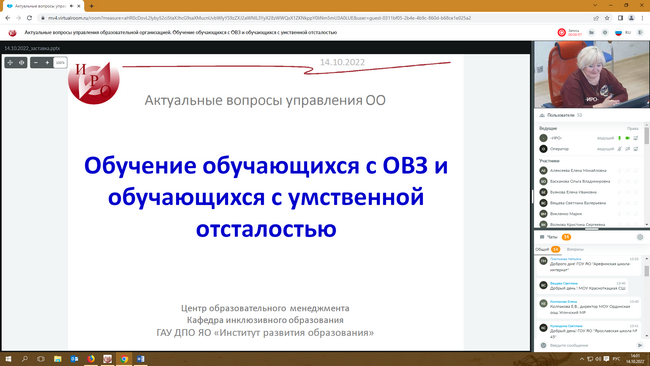Send chat message with arrow icon
Viewport: 650px width, 366px height.
(640, 345)
